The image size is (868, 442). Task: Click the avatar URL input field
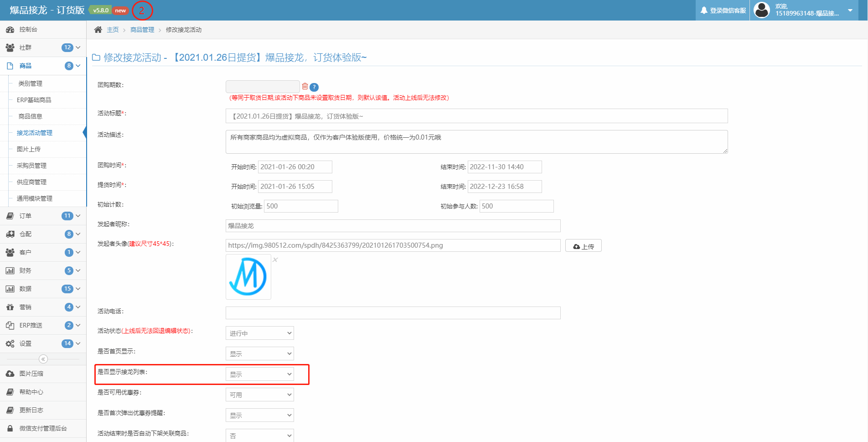tap(393, 245)
